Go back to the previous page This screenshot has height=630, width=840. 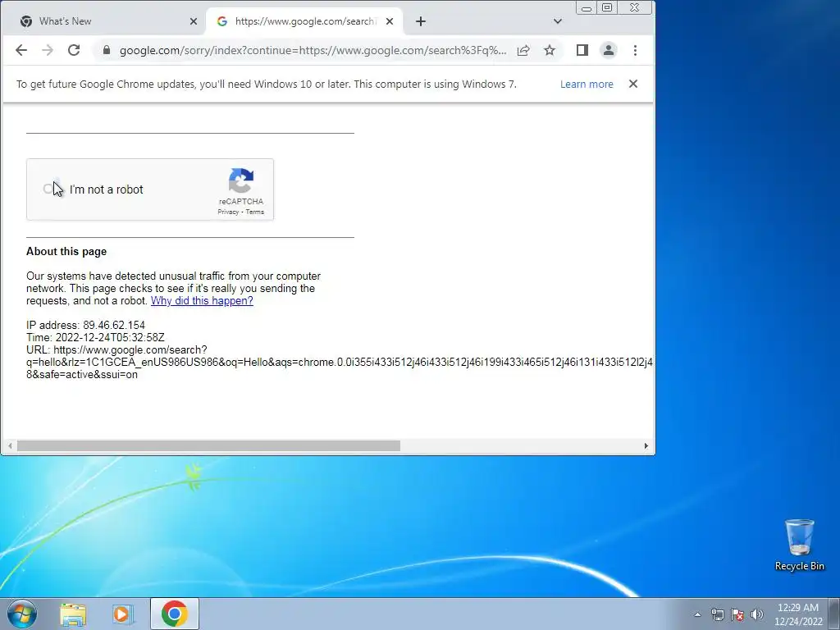click(x=21, y=50)
